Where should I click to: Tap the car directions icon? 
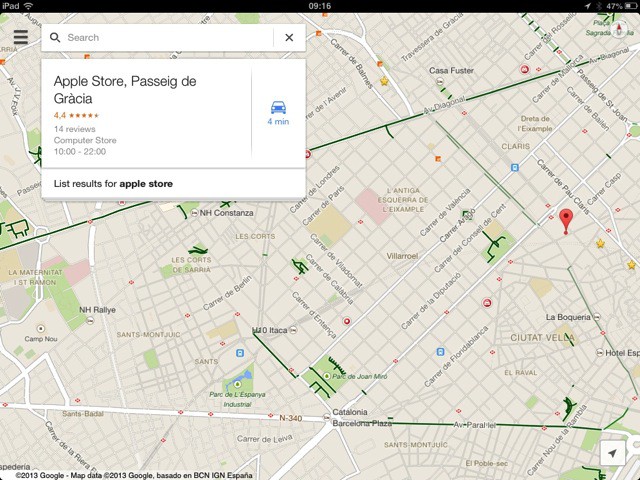click(x=278, y=108)
